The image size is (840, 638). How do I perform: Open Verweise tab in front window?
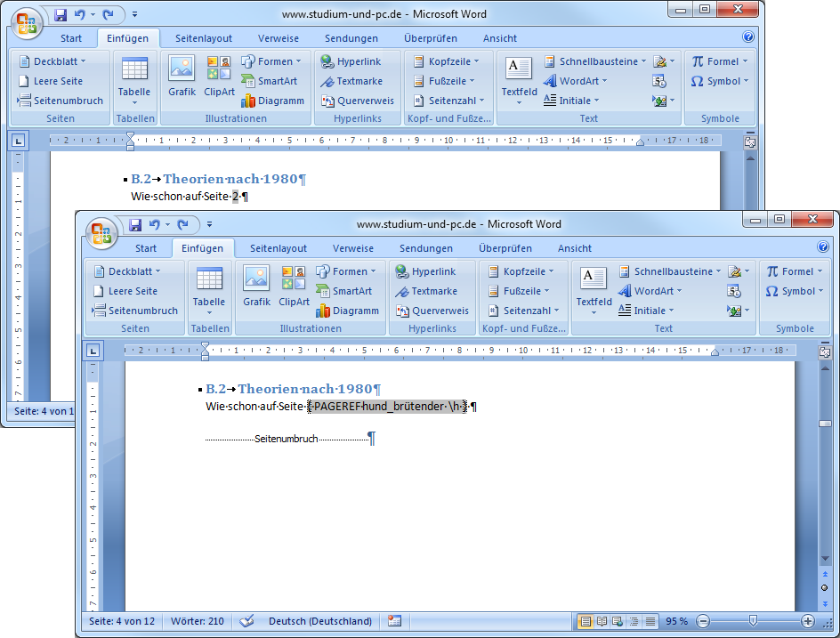(353, 248)
